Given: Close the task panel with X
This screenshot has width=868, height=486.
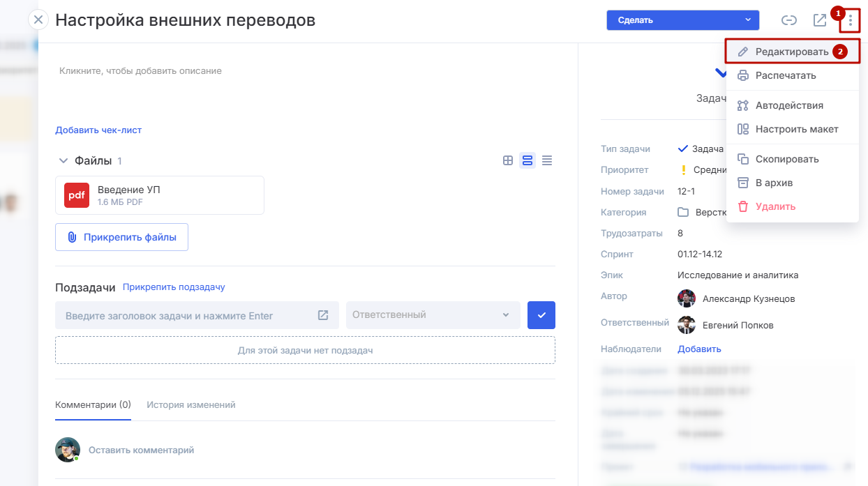Looking at the screenshot, I should pos(38,20).
